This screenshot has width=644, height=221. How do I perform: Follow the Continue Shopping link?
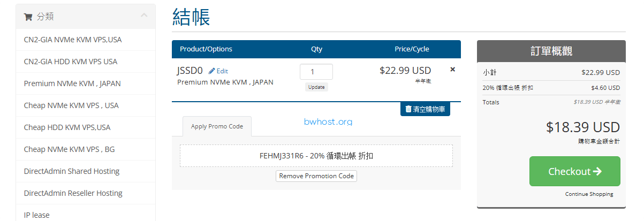[x=589, y=194]
